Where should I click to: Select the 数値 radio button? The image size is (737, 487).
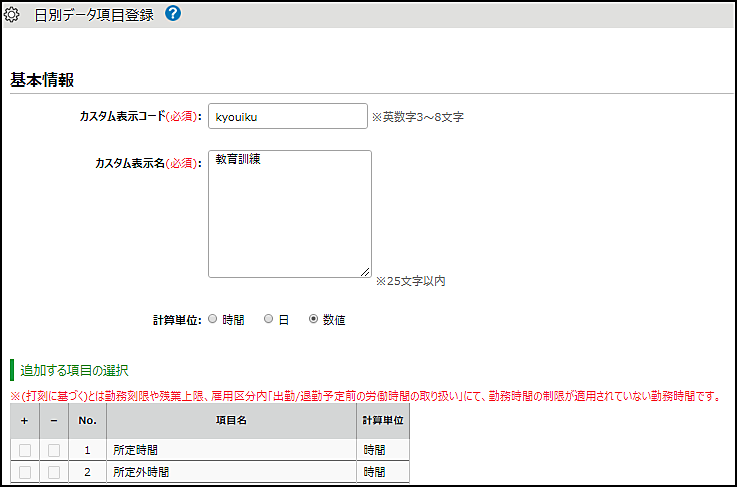pos(314,319)
